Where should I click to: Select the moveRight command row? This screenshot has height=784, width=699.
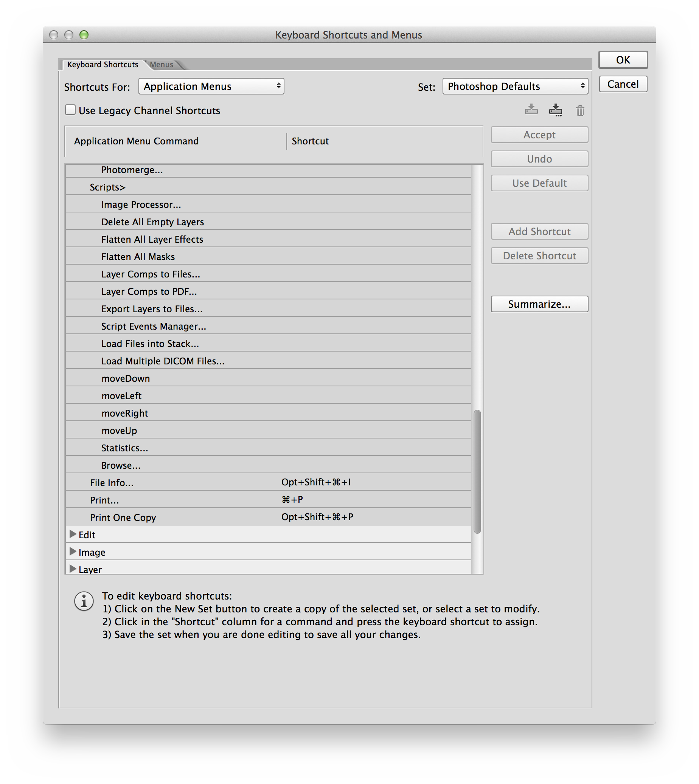coord(269,413)
